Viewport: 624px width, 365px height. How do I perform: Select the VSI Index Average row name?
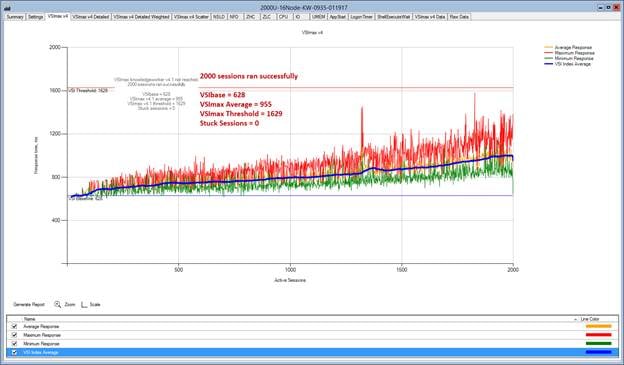[41, 352]
